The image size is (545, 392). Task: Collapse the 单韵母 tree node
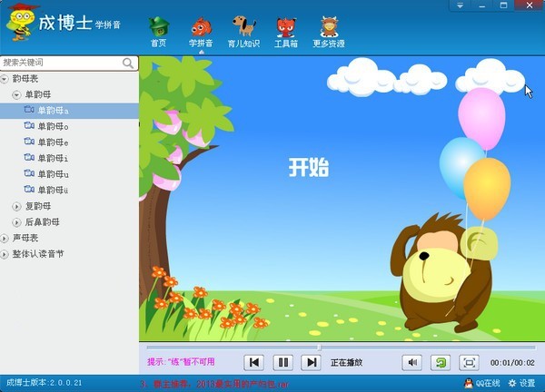click(16, 94)
